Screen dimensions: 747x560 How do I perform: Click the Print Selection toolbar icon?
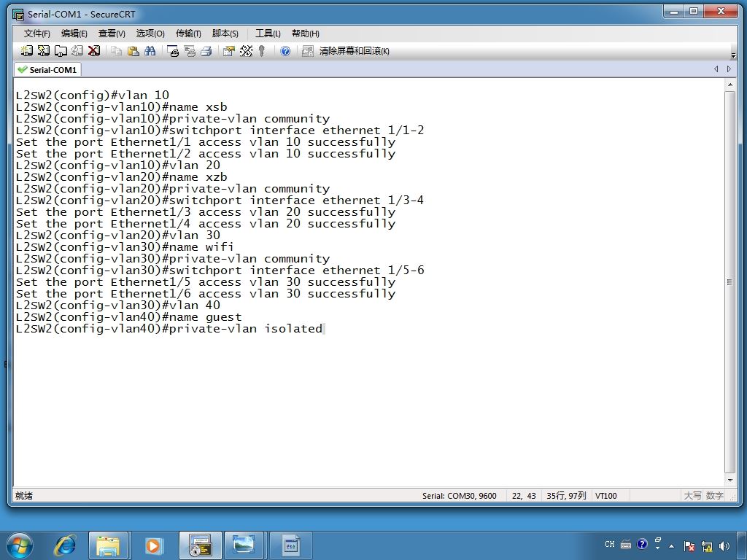190,51
